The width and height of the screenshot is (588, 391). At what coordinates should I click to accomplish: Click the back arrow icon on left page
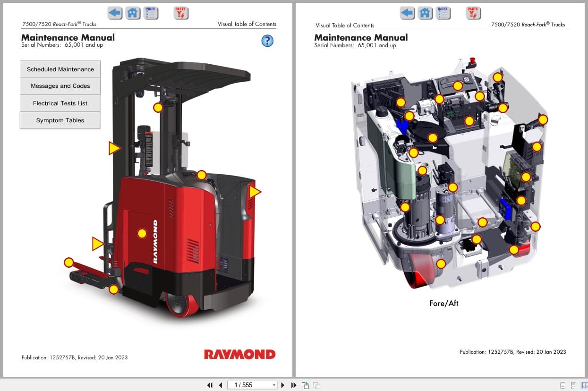pyautogui.click(x=115, y=13)
